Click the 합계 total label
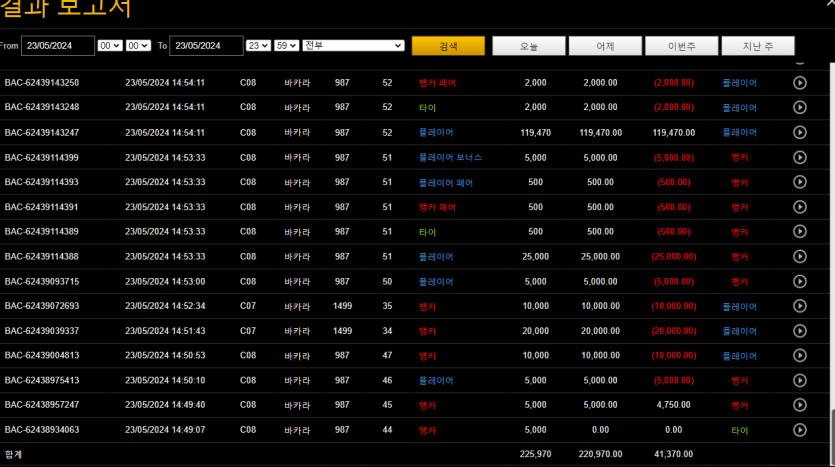Image resolution: width=835 pixels, height=467 pixels. pyautogui.click(x=13, y=454)
